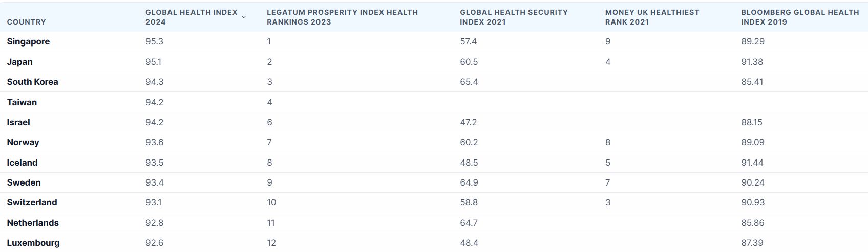Select the Global Health Security Index 2021 header
Viewport: 868px width, 252px height.
tap(514, 17)
